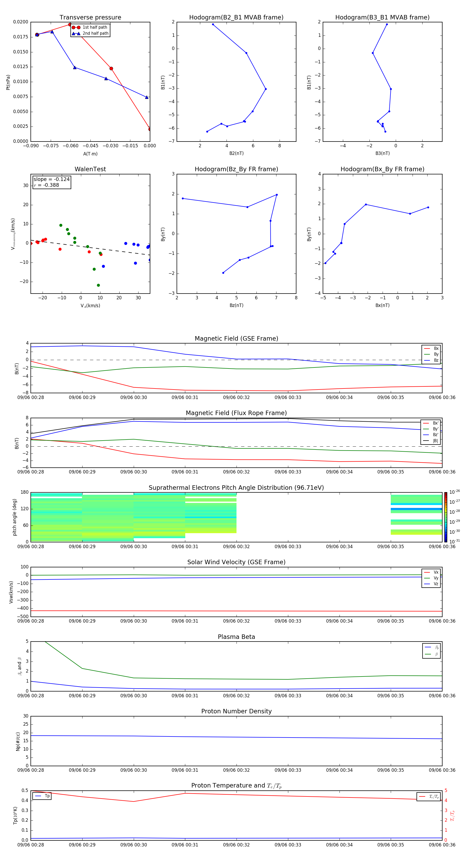Click the βp legend entry in Plasma Beta

pos(432,647)
